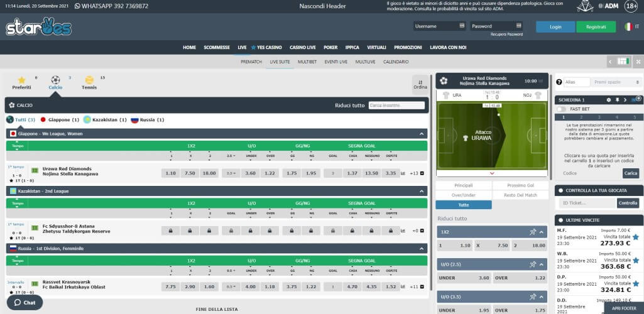
Task: Click the StarYes logo
Action: [x=38, y=27]
